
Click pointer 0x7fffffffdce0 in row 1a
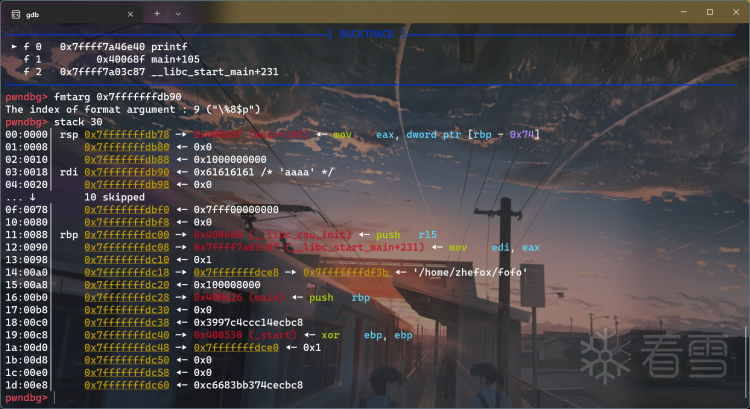[236, 347]
